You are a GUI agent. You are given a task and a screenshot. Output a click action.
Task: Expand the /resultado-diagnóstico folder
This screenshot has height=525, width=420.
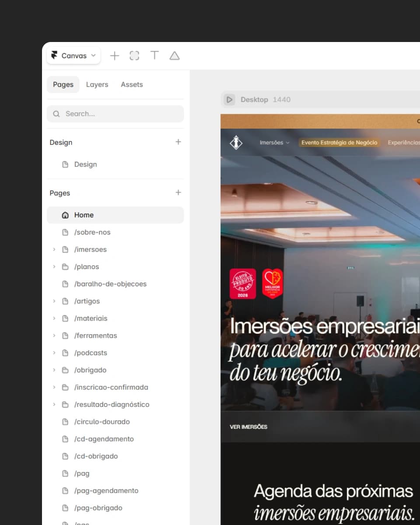54,404
